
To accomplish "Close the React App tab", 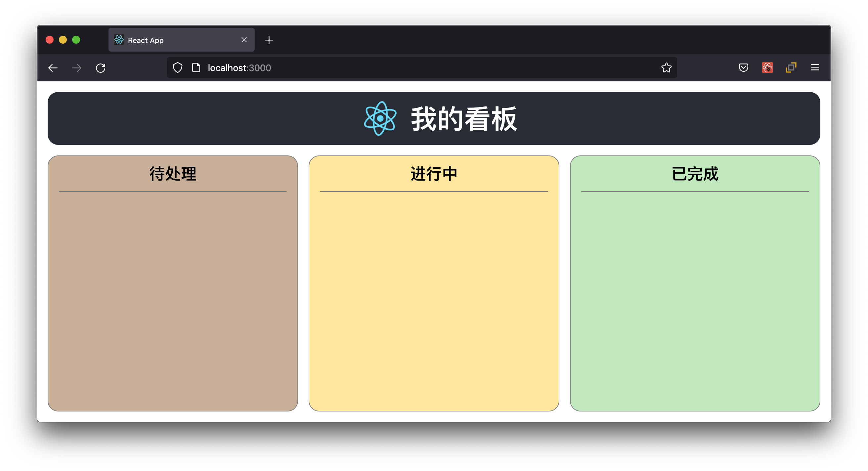I will click(x=244, y=40).
